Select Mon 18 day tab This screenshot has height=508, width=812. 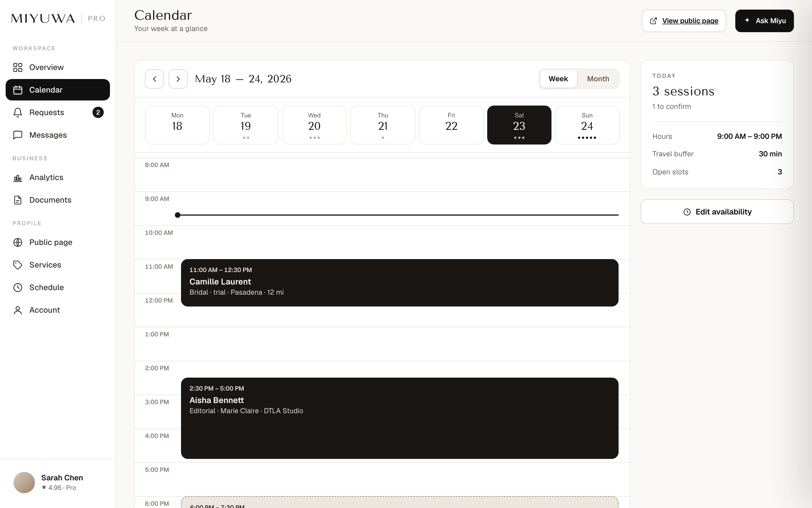point(177,125)
